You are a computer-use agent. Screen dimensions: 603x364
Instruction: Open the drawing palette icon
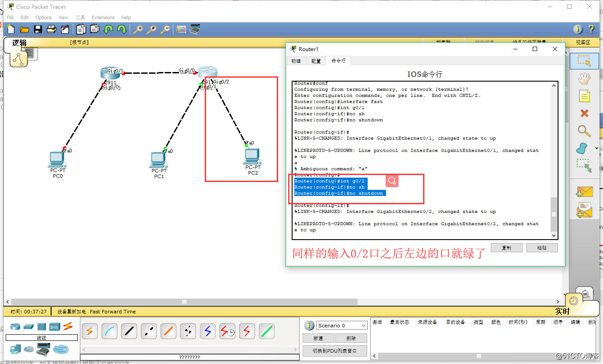pyautogui.click(x=181, y=29)
